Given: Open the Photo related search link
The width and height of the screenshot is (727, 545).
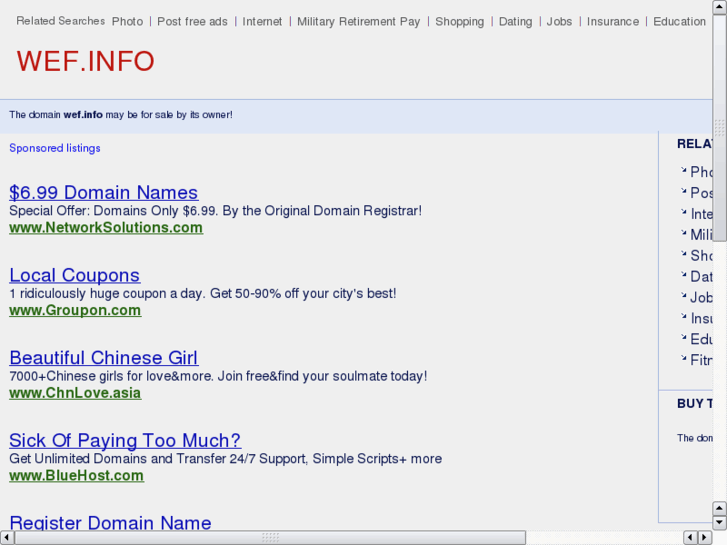Looking at the screenshot, I should click(128, 22).
